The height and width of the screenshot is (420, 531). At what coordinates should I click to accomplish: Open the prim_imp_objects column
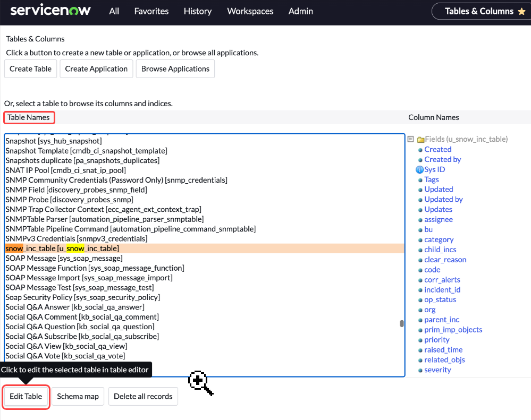[x=453, y=330]
